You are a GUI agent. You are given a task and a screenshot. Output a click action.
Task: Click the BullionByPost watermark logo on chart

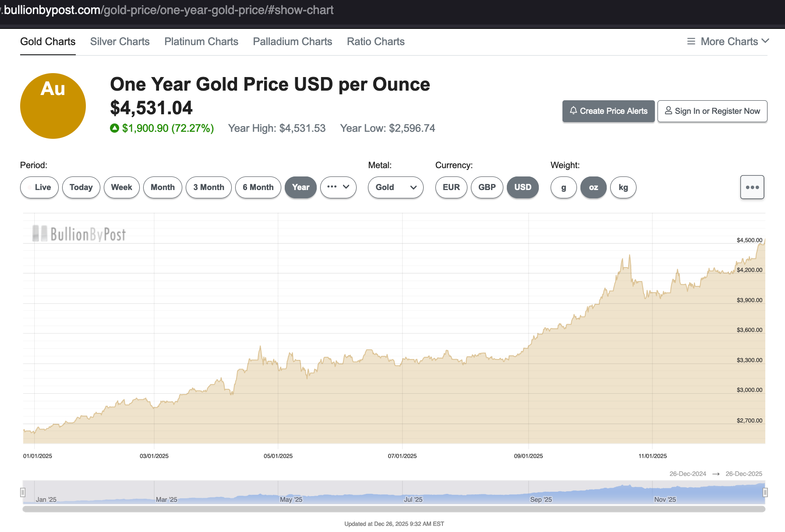click(x=79, y=234)
